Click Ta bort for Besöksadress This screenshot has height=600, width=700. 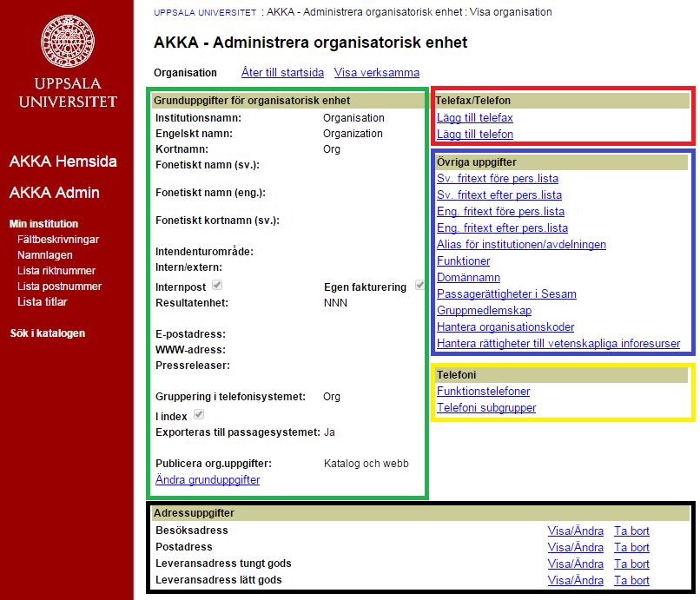click(631, 531)
